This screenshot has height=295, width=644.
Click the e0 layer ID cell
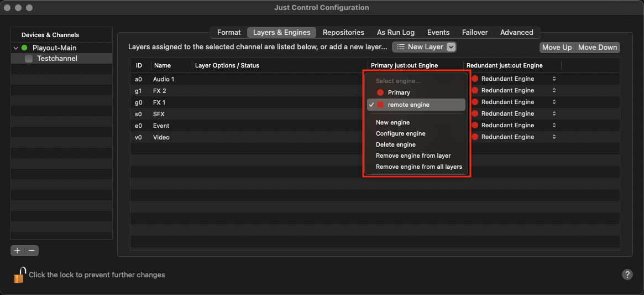pos(138,126)
